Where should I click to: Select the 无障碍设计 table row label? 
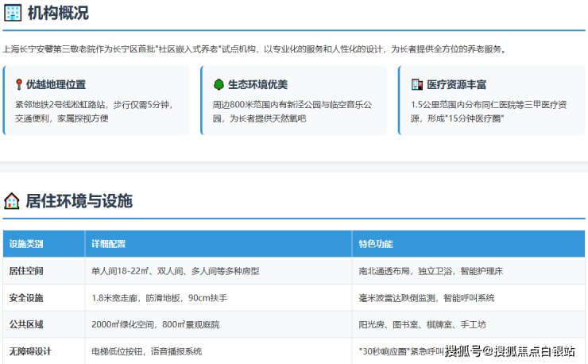(31, 350)
